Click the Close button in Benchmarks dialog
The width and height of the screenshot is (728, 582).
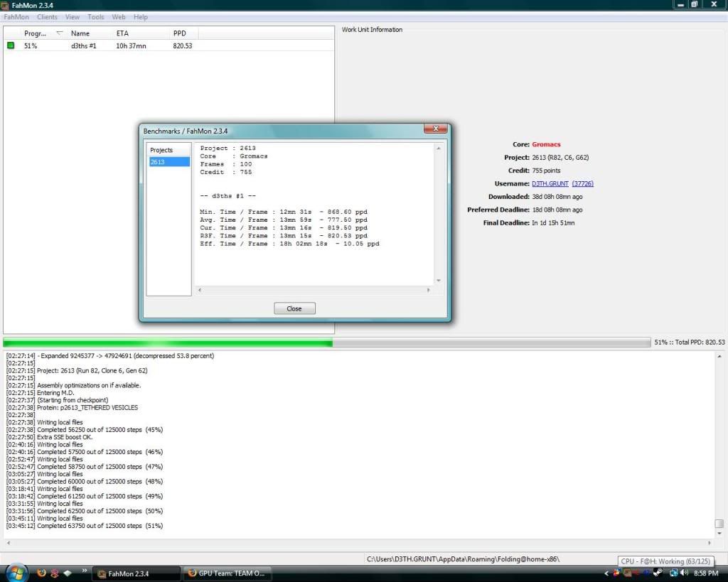[294, 308]
